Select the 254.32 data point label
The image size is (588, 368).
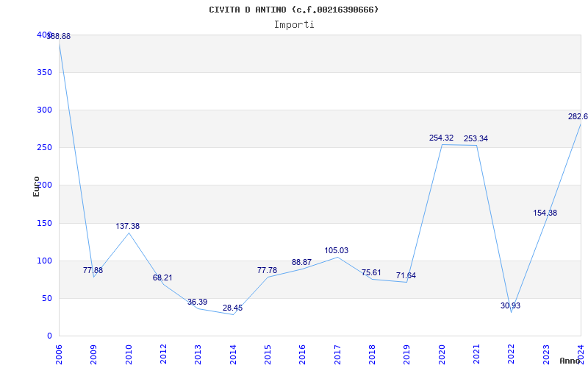click(x=441, y=138)
